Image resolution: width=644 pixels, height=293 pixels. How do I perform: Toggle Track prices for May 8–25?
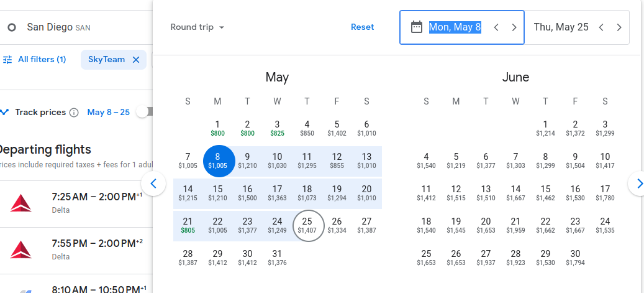[x=144, y=112]
